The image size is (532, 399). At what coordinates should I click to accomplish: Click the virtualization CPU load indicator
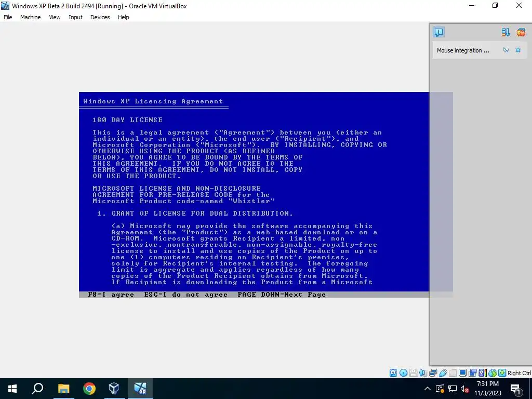482,373
